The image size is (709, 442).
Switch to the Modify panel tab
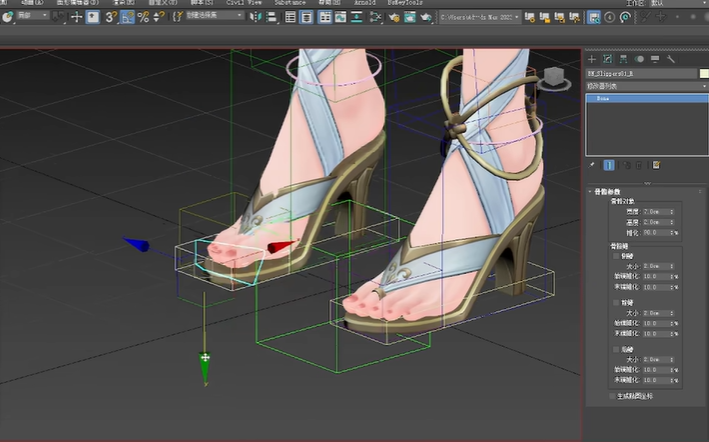tap(607, 59)
